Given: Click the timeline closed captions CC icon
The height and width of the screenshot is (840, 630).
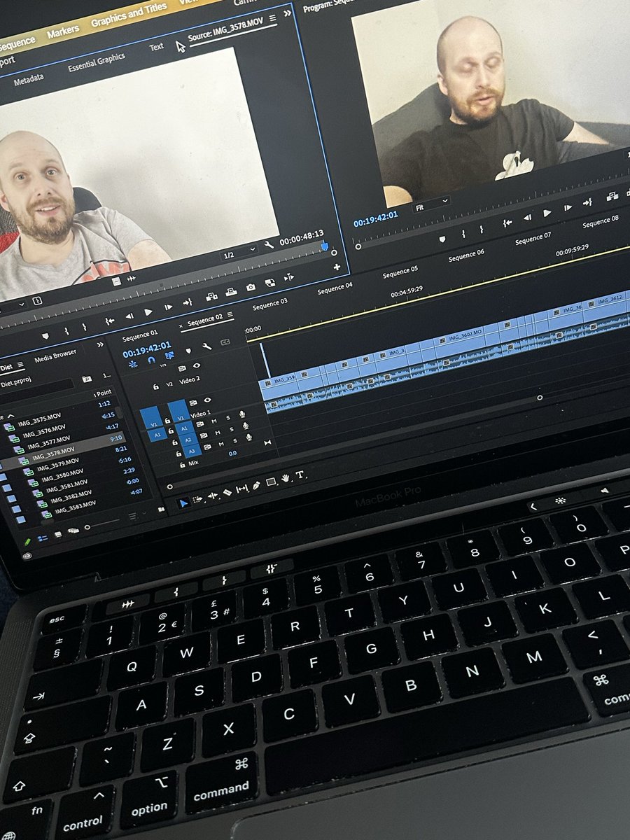Looking at the screenshot, I should (225, 342).
